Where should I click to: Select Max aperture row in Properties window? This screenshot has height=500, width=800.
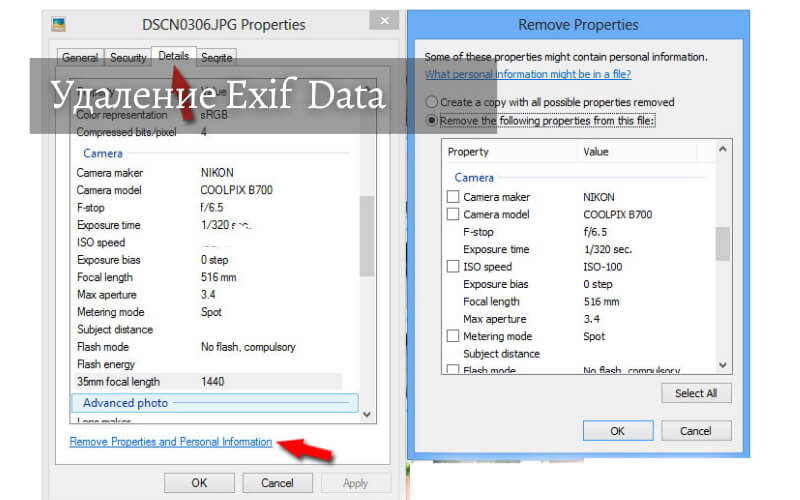pyautogui.click(x=208, y=294)
